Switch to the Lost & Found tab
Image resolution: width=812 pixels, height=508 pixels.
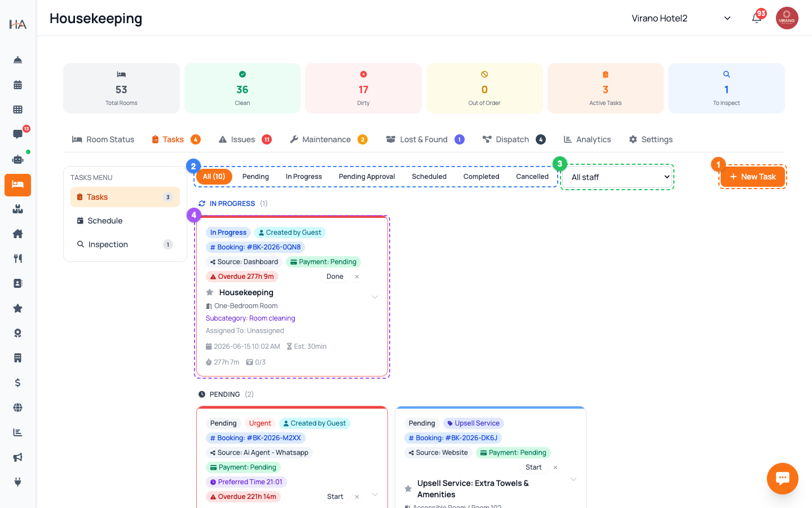tap(425, 139)
